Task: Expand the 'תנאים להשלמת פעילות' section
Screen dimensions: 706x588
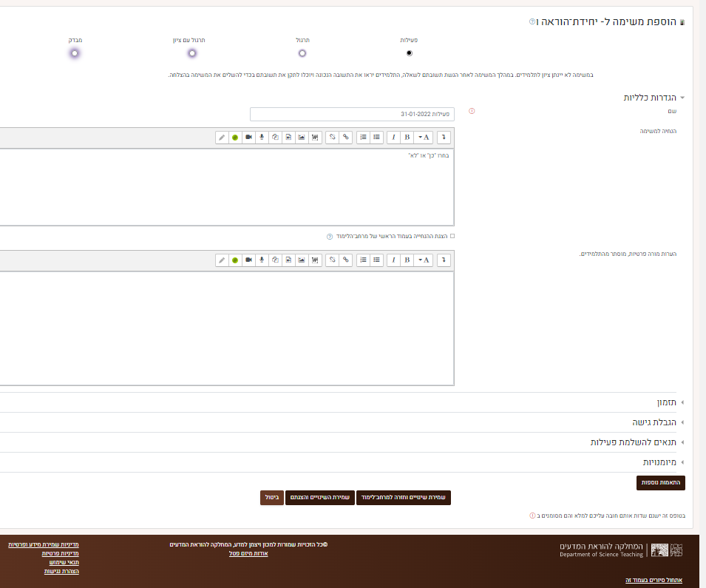Action: click(634, 442)
